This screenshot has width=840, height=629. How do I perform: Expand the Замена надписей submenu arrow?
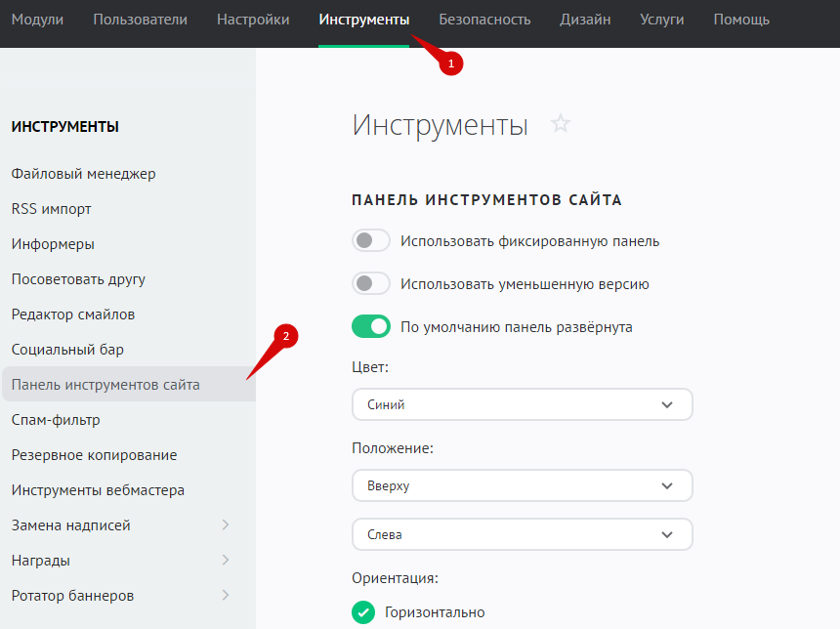coord(226,525)
